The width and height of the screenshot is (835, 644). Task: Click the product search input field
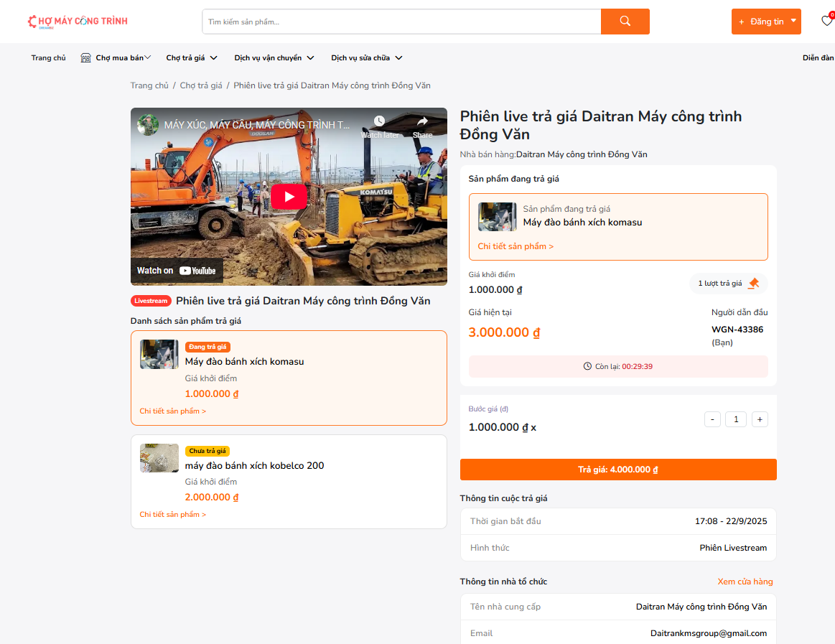point(401,22)
